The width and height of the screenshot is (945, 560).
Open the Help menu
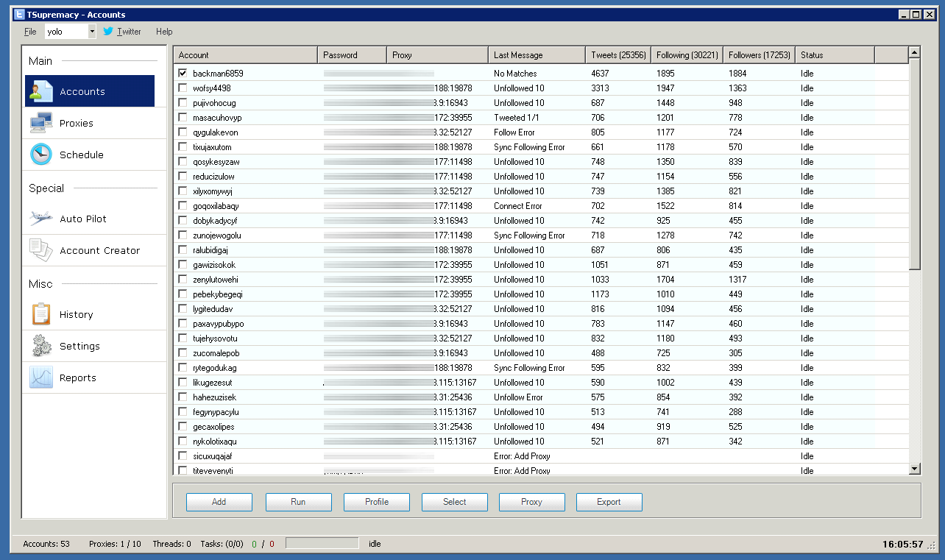164,32
